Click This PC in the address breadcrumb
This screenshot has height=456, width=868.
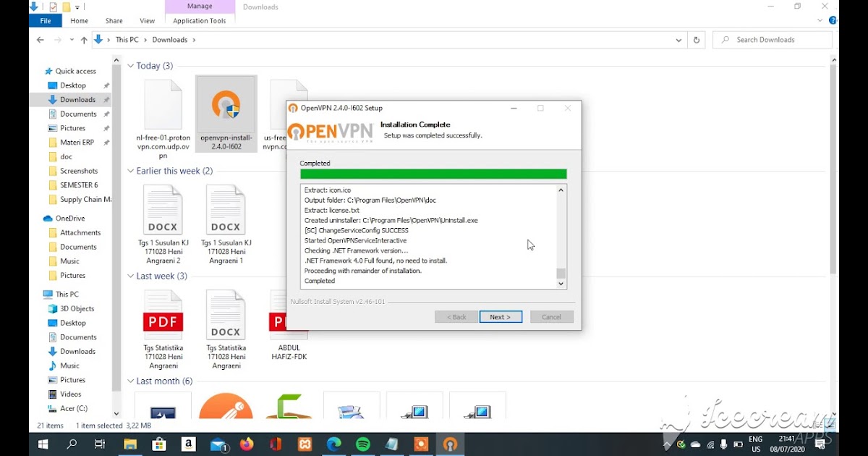click(127, 40)
